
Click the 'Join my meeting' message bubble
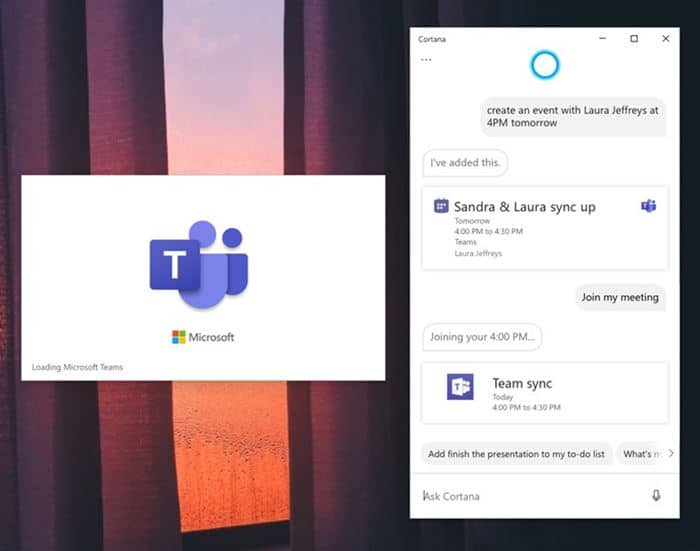click(x=620, y=297)
